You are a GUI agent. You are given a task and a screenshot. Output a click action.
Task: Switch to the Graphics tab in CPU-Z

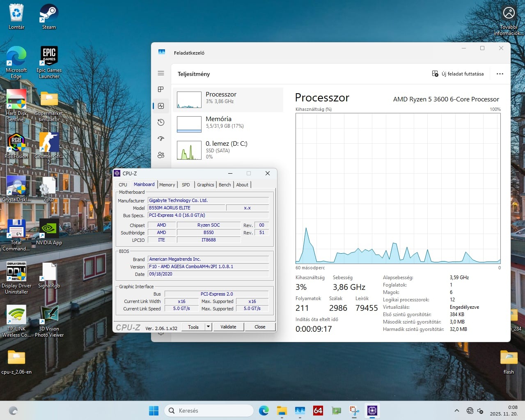point(206,185)
